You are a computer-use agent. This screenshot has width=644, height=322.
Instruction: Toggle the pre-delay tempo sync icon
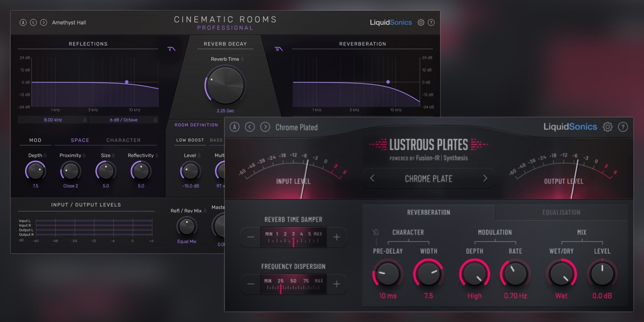(376, 232)
